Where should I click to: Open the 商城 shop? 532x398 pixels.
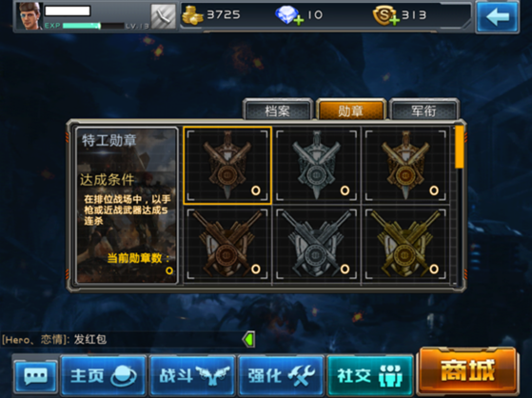[468, 370]
